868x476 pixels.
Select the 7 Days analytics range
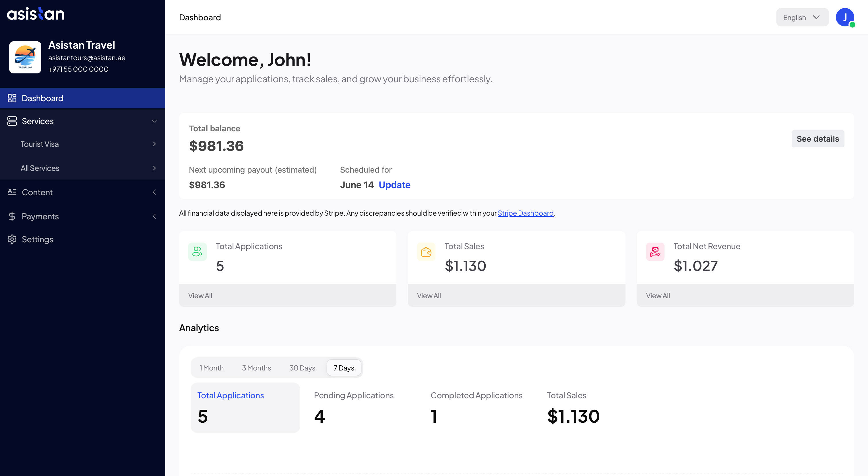(344, 368)
